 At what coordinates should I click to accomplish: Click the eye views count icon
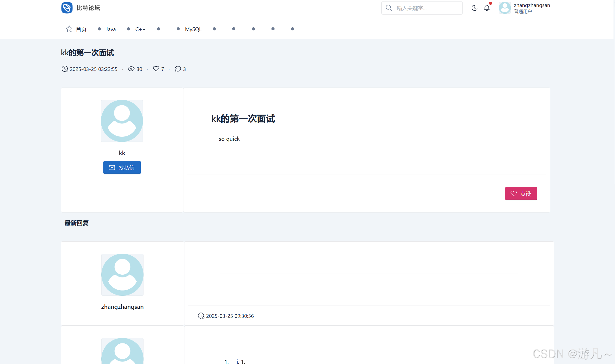[x=131, y=69]
